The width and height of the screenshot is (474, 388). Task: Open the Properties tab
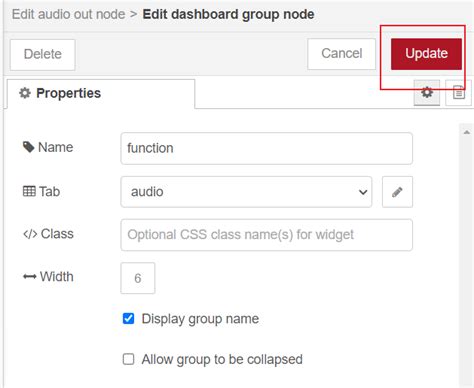pos(101,94)
